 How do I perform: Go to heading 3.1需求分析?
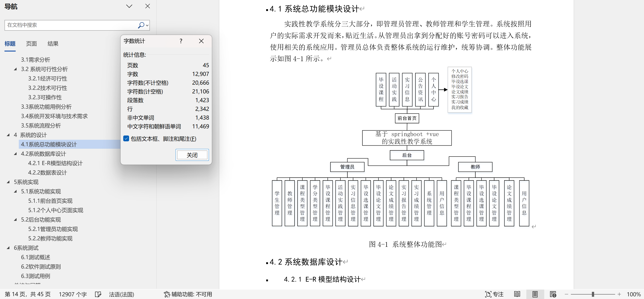coord(36,60)
